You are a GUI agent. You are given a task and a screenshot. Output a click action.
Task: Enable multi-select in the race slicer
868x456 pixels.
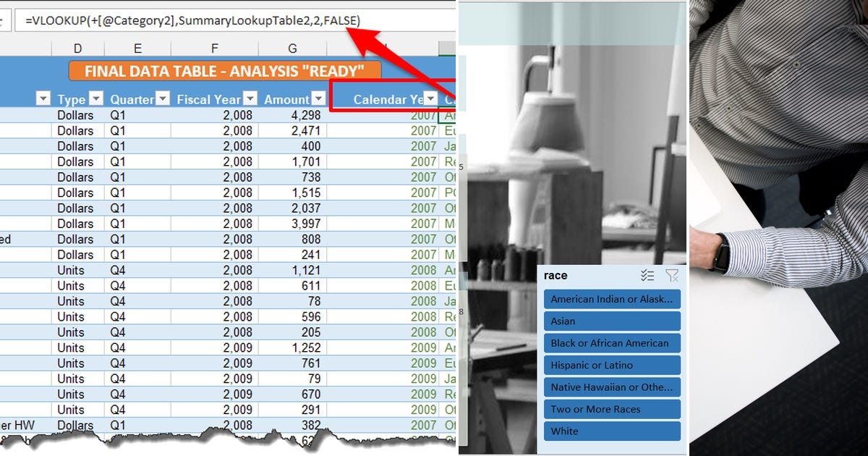pyautogui.click(x=647, y=275)
